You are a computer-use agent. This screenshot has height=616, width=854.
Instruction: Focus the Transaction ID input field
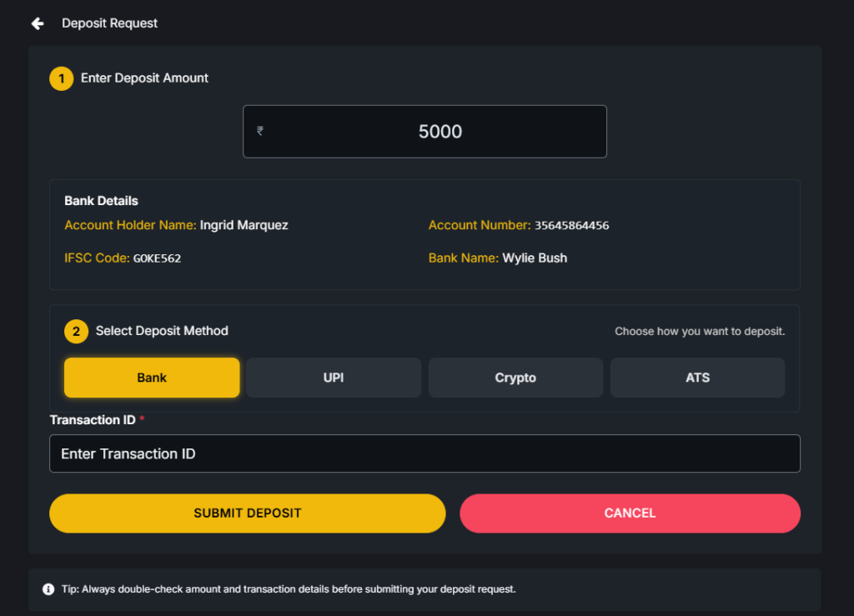tap(424, 453)
